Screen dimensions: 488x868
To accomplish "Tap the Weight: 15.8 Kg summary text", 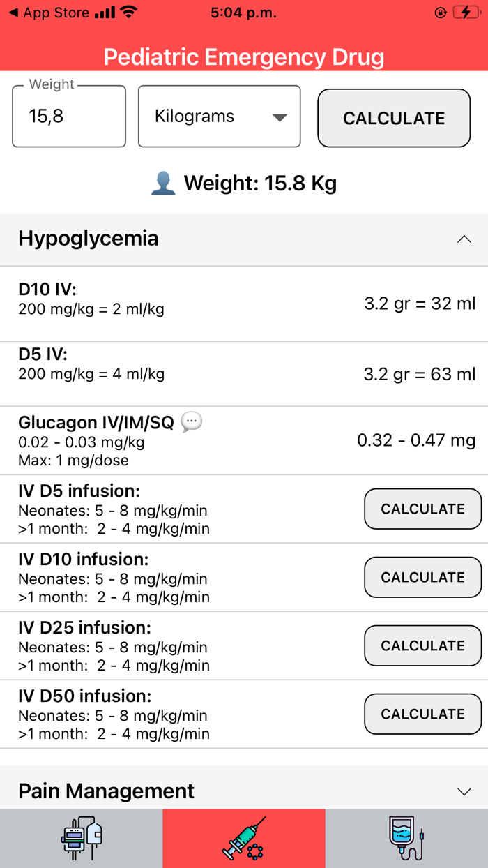I will click(260, 183).
